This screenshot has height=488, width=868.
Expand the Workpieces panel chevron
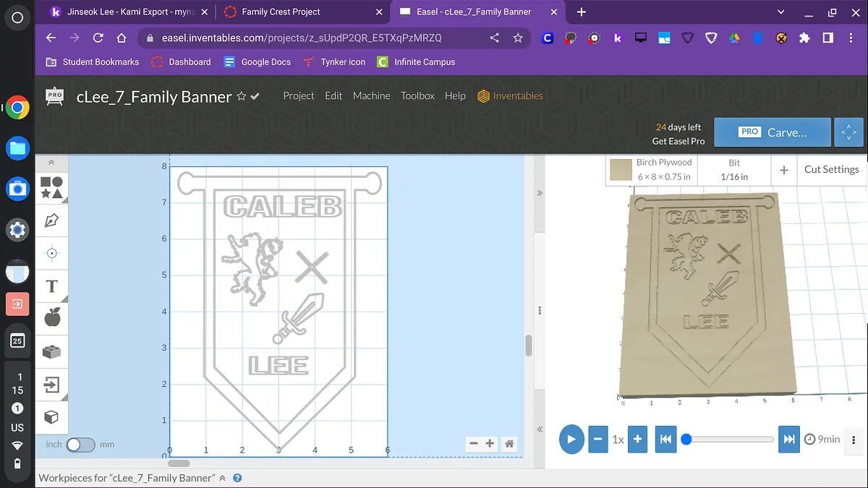click(x=222, y=478)
